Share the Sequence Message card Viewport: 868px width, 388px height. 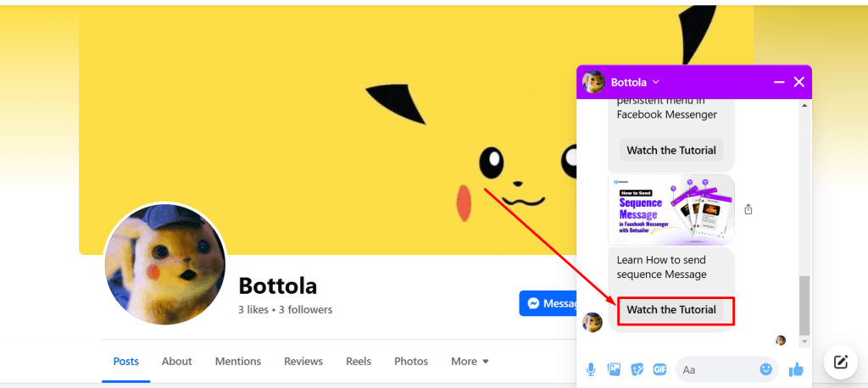coord(748,209)
